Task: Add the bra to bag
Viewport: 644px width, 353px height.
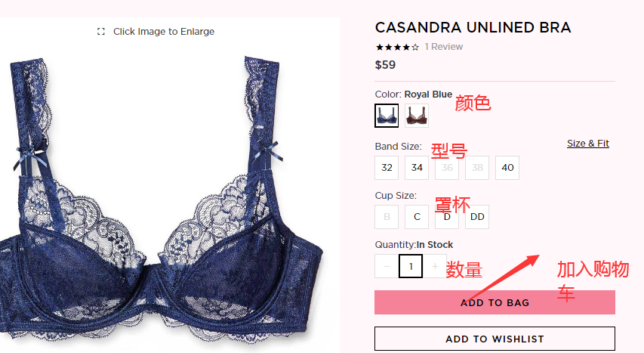Action: pyautogui.click(x=495, y=302)
